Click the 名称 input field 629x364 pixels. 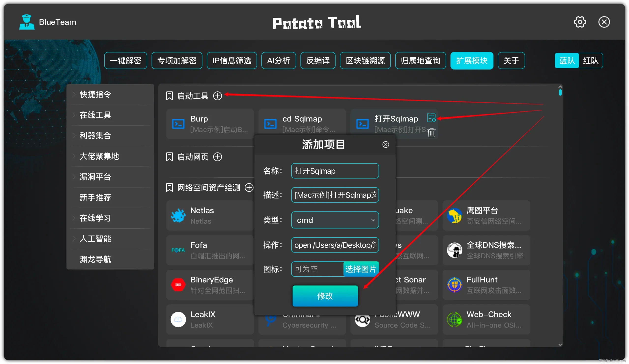tap(335, 171)
